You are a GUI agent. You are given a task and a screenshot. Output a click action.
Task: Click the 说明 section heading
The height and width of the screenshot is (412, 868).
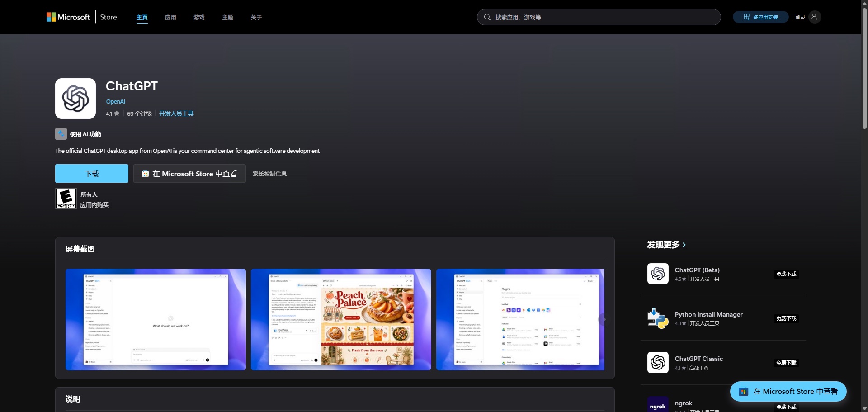(x=73, y=399)
